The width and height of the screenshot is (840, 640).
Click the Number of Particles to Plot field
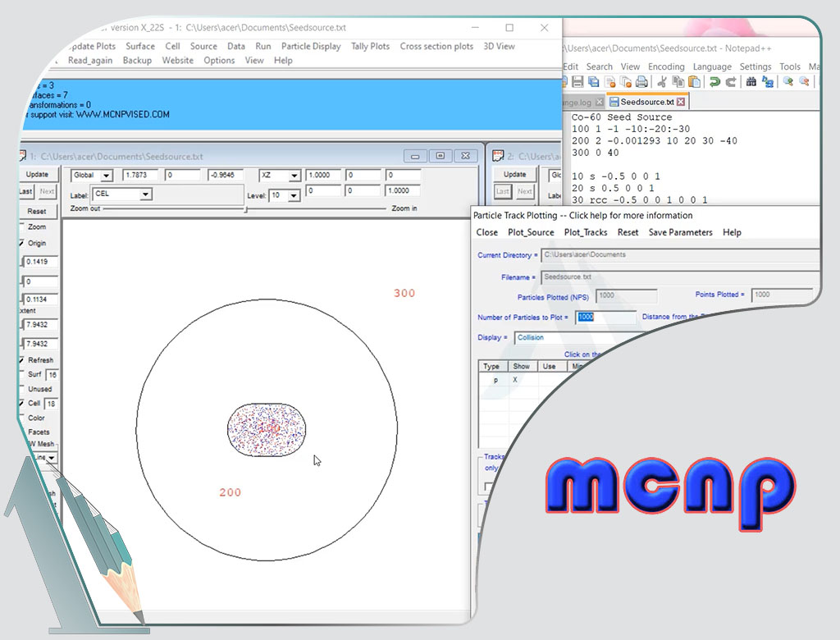[x=605, y=318]
